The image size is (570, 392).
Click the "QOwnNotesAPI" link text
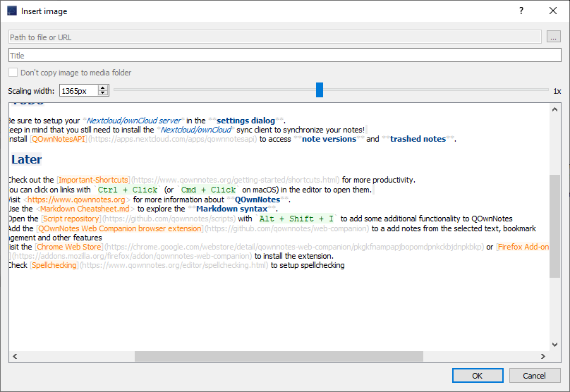tap(59, 139)
